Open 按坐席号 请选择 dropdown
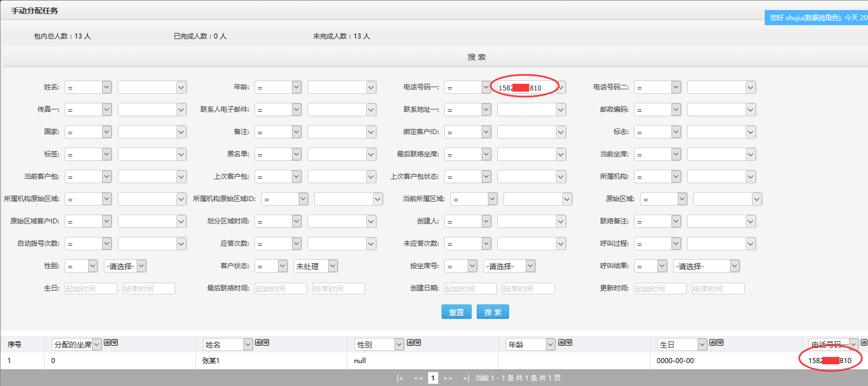Screen dimensions: 868x386 tap(509, 266)
